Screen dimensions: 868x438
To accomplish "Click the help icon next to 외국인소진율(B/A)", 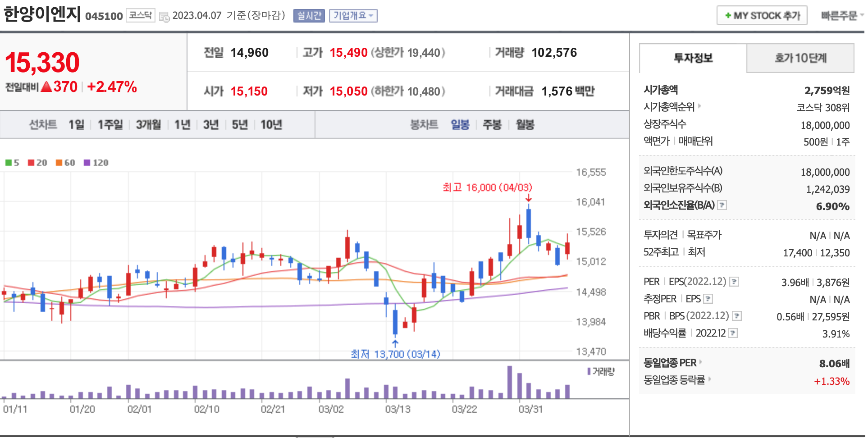I will tap(722, 205).
